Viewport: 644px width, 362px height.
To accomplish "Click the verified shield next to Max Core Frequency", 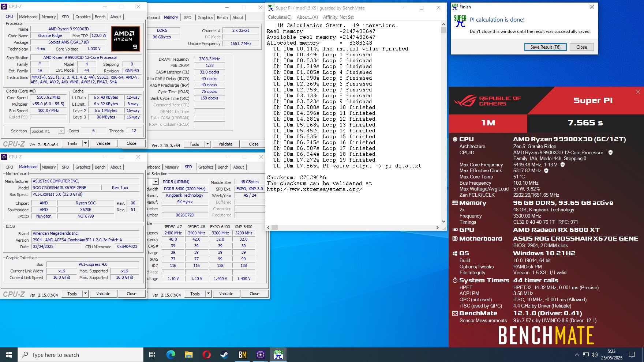I will click(x=562, y=165).
